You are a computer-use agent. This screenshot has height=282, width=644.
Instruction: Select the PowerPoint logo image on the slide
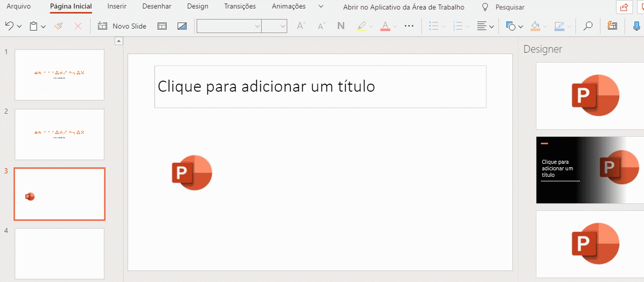tap(192, 173)
